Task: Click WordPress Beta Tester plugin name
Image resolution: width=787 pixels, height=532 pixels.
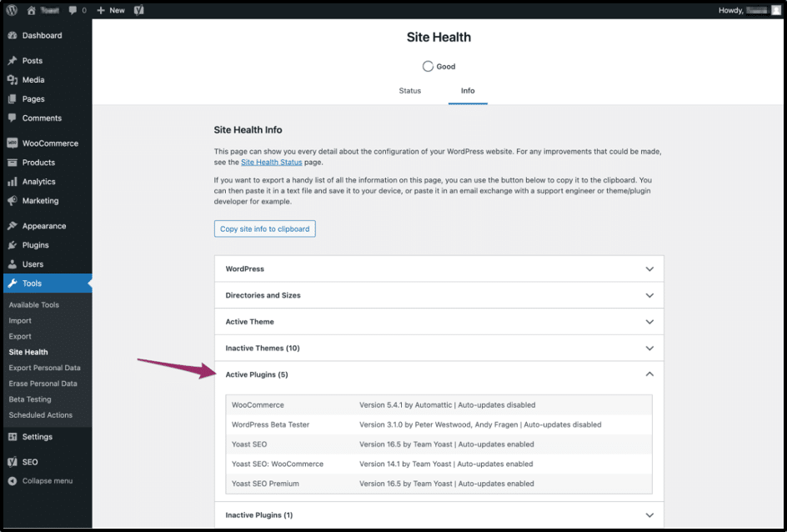Action: click(270, 424)
